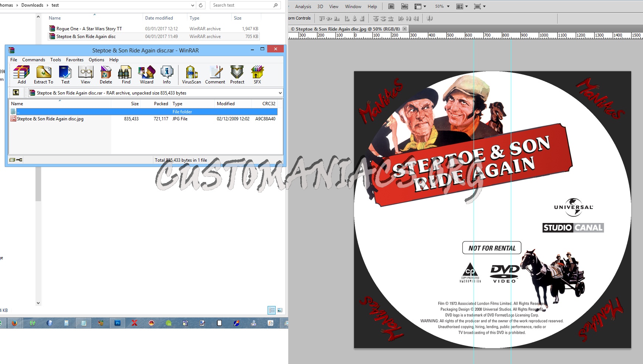Expand the Explorer address bar history dropdown

click(193, 5)
